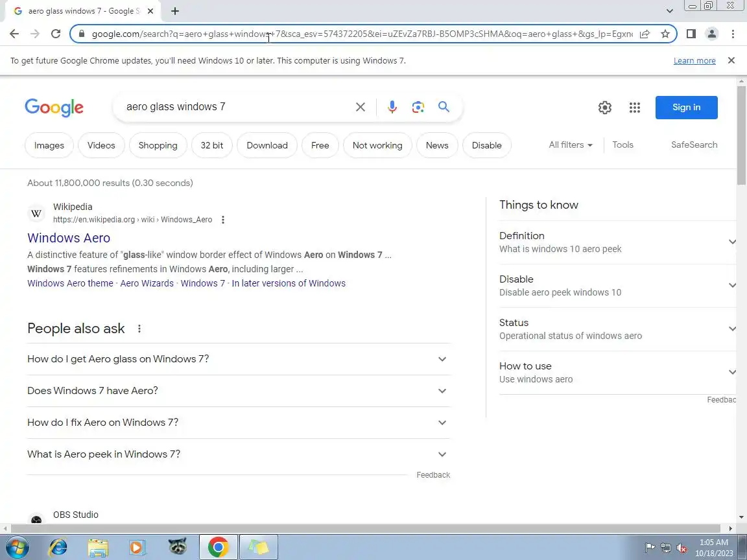Image resolution: width=747 pixels, height=560 pixels.
Task: Open SafeSearch settings
Action: tap(694, 145)
